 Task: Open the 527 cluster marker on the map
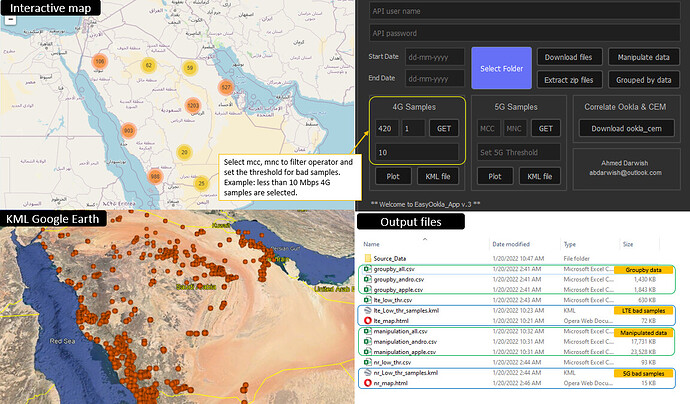pos(226,87)
